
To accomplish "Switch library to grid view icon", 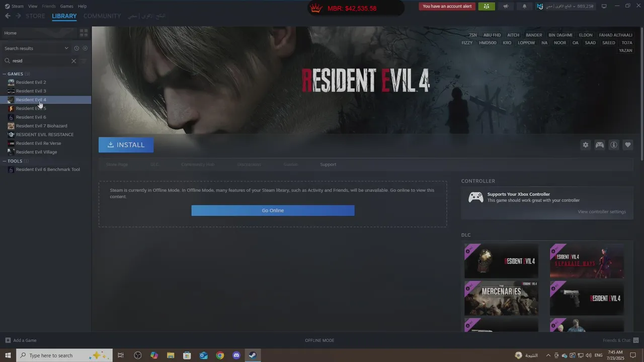I will (84, 33).
